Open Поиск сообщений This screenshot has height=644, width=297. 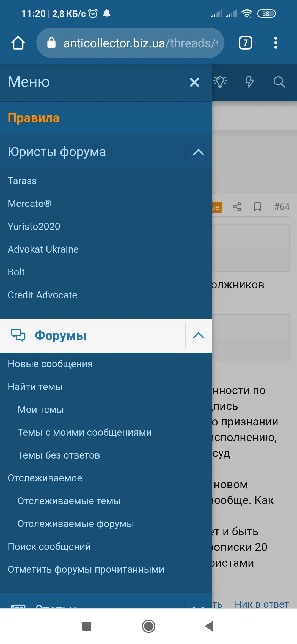[49, 547]
